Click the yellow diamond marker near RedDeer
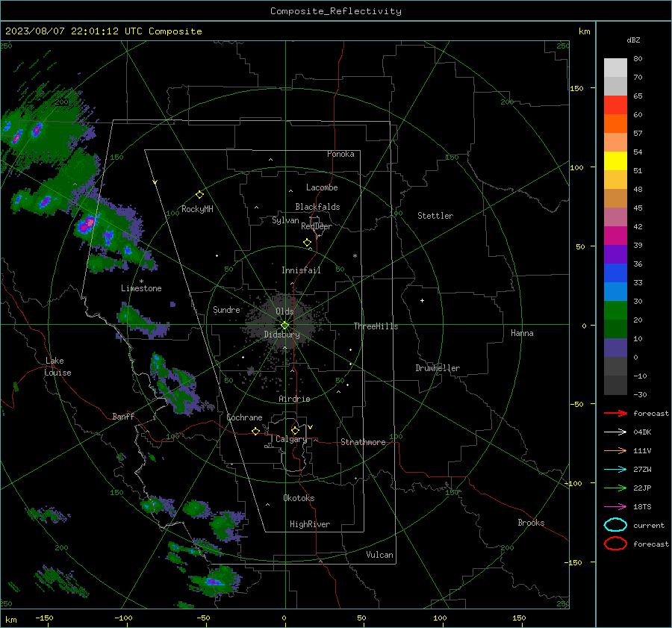The image size is (672, 628). (307, 243)
